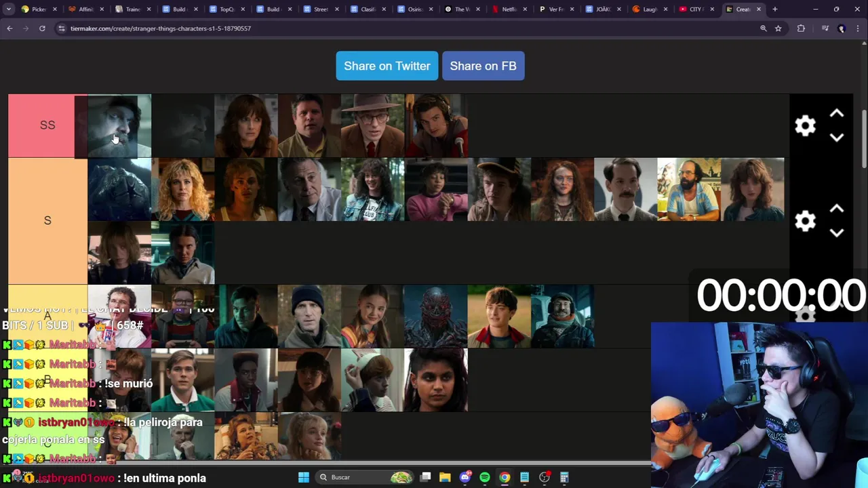Go back one page in browser

coord(9,28)
